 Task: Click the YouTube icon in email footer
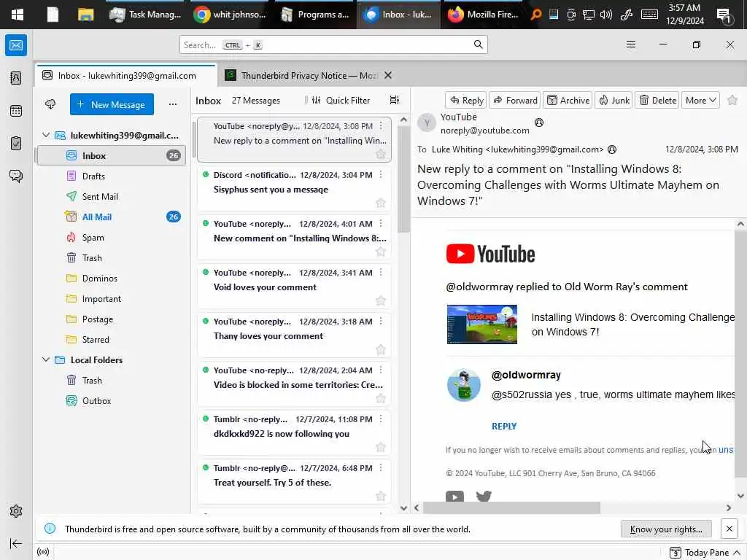(x=454, y=497)
